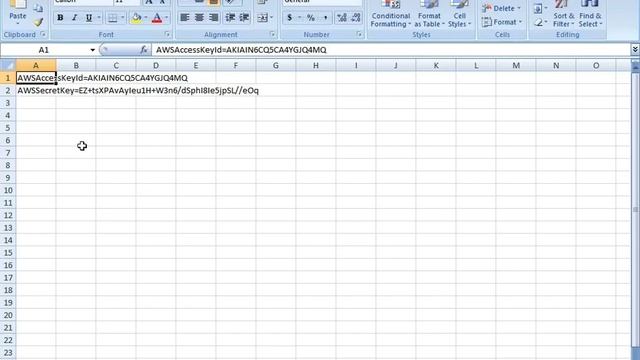Decrease the indent

click(230, 18)
